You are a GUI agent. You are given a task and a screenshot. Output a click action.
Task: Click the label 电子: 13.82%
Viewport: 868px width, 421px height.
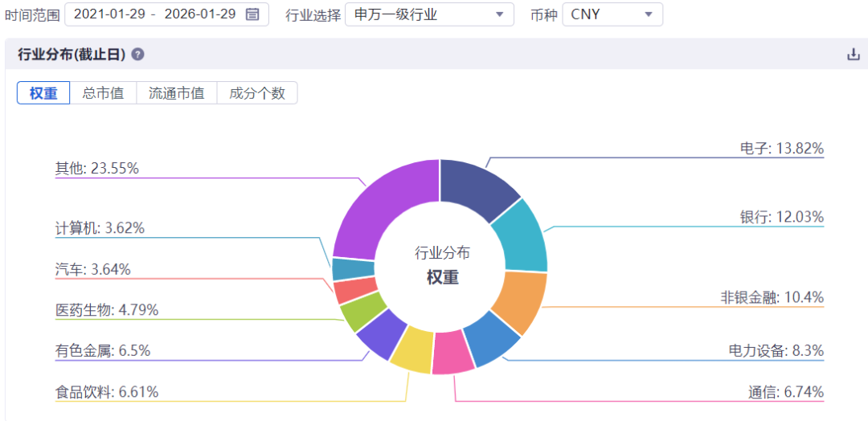point(782,149)
